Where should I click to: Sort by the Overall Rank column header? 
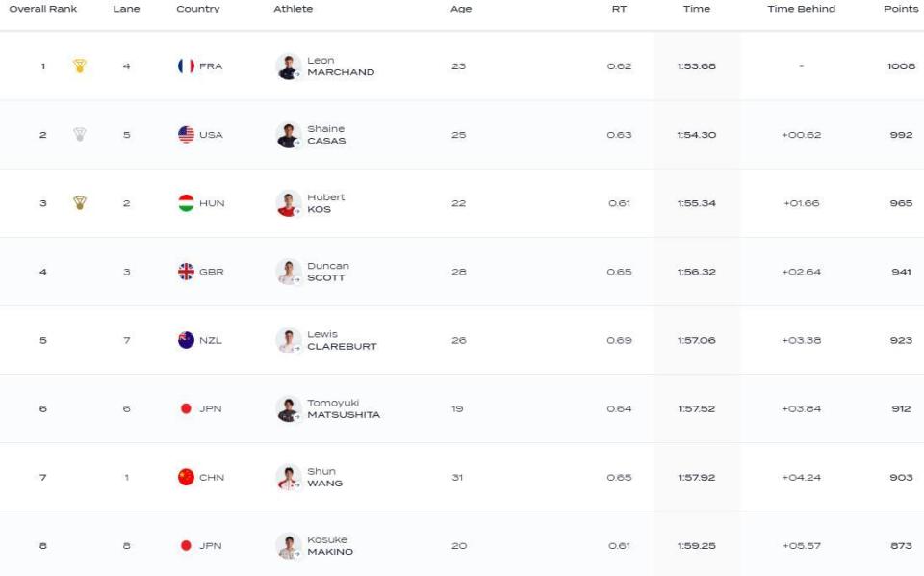tap(43, 9)
